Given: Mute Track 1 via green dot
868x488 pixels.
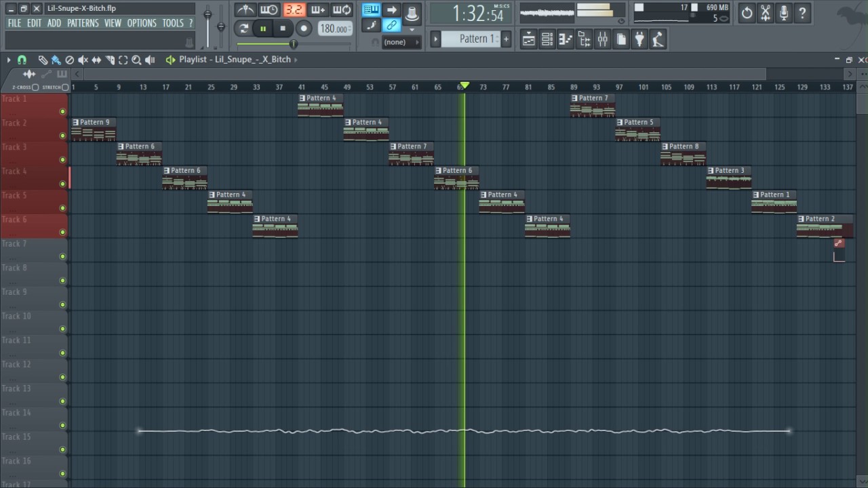Looking at the screenshot, I should pos(62,111).
